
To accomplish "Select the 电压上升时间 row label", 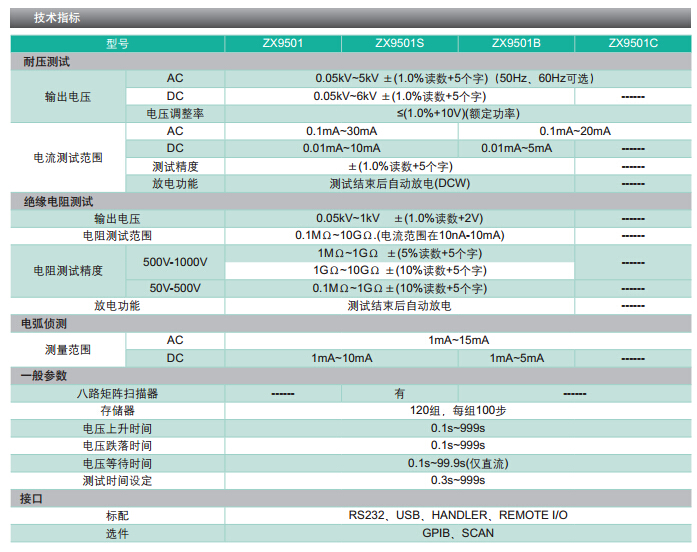I will click(x=117, y=428).
